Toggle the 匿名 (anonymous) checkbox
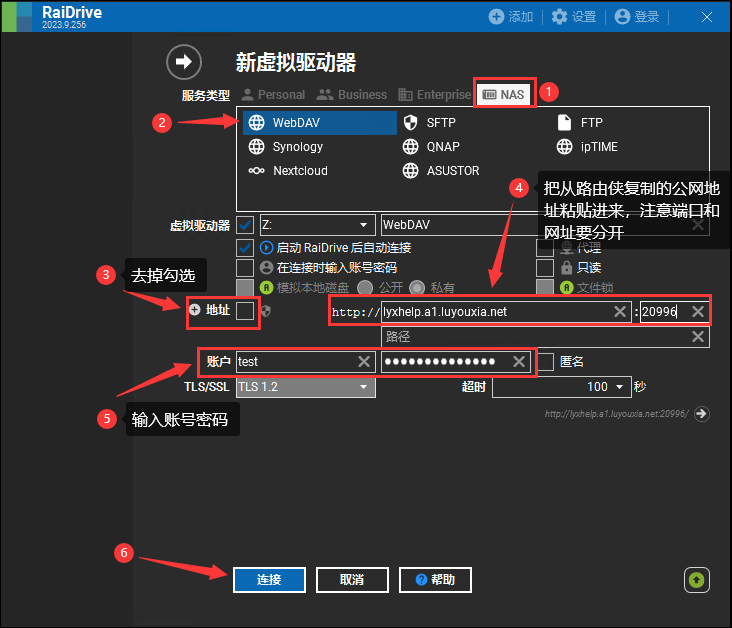732x628 pixels. coord(545,361)
